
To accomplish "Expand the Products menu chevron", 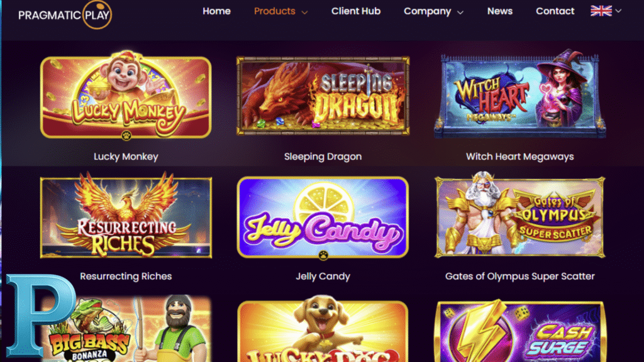I will click(304, 13).
